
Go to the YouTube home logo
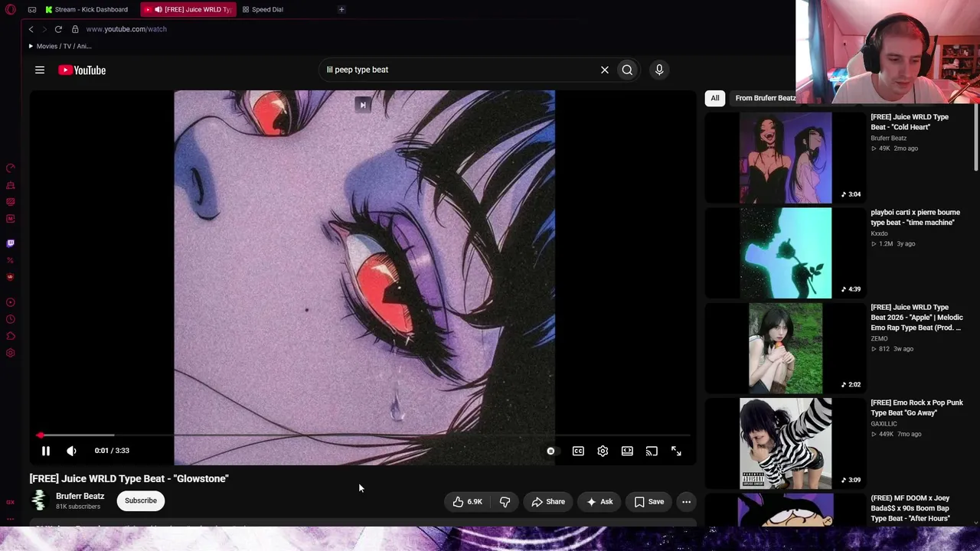pos(82,70)
